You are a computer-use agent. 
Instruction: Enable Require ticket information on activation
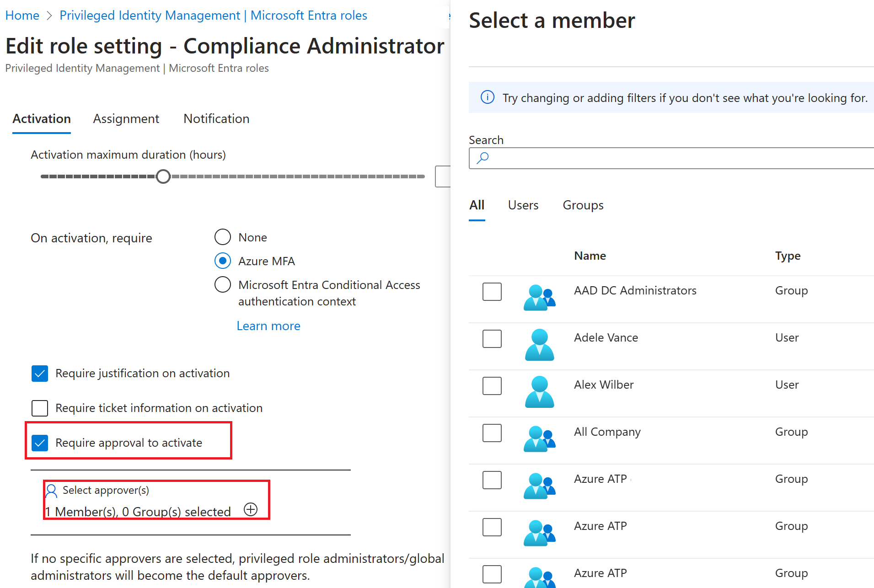[40, 408]
